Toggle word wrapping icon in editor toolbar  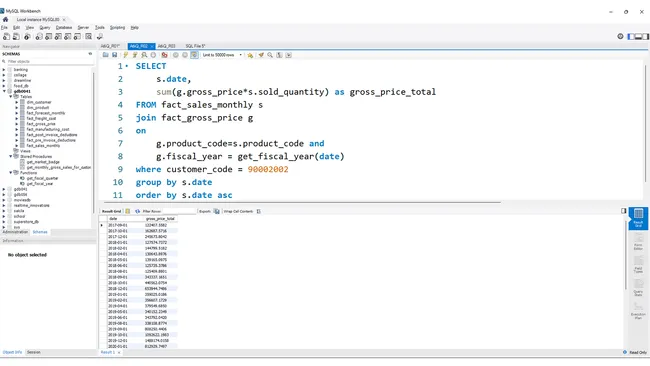click(x=289, y=55)
